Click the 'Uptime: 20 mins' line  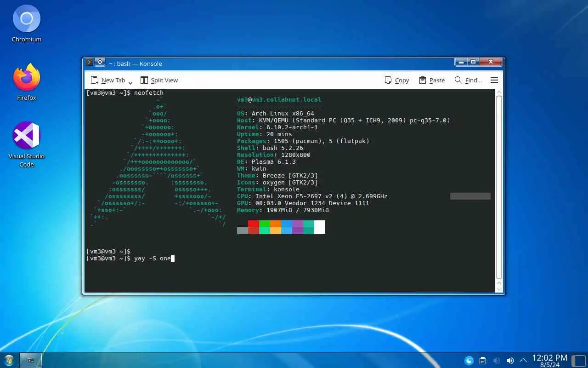click(265, 134)
